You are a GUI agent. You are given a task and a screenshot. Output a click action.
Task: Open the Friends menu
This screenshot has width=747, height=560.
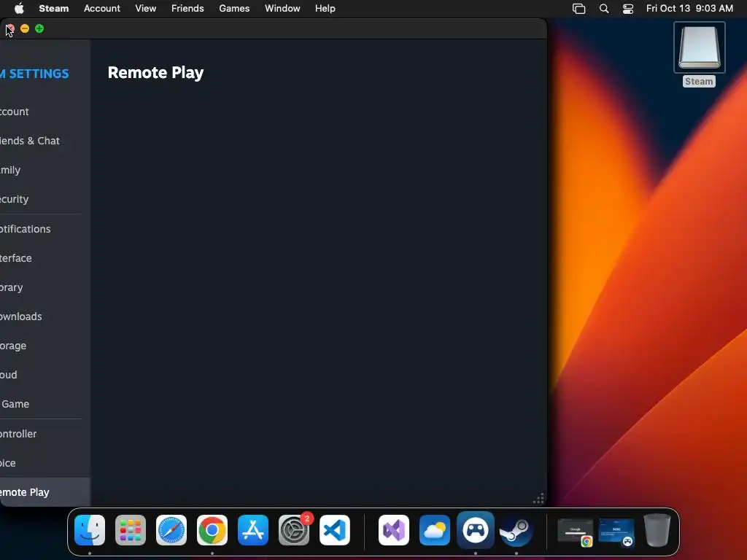pyautogui.click(x=187, y=8)
